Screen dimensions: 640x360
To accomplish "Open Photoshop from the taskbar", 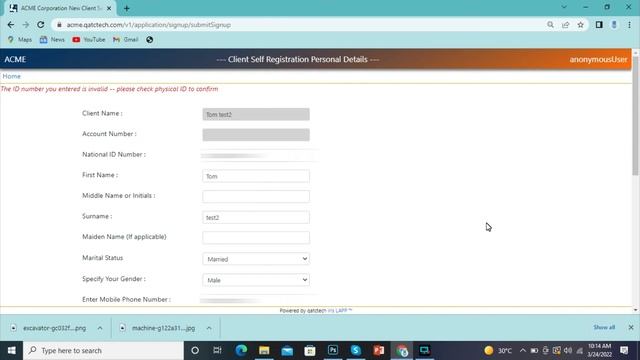I will click(x=333, y=351).
